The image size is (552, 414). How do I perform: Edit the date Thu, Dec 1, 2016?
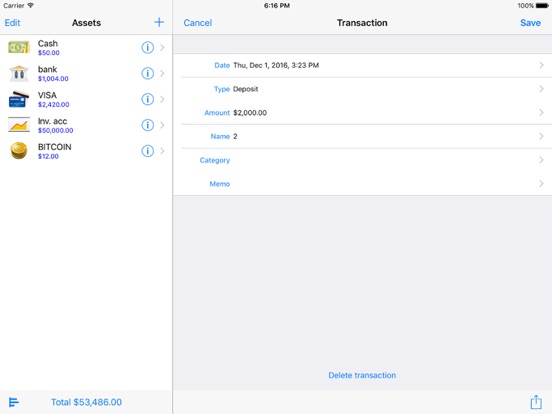coord(276,65)
